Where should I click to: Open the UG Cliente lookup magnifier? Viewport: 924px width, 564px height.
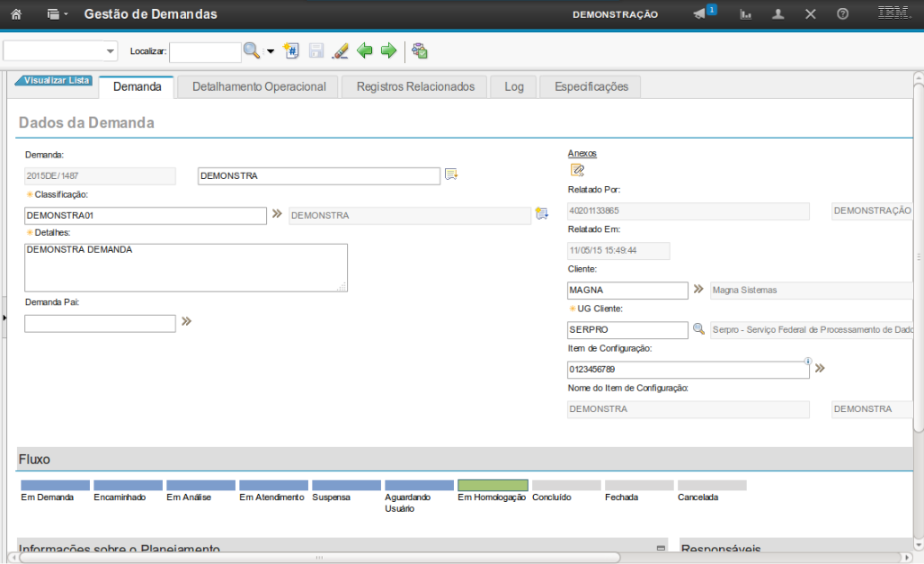698,329
